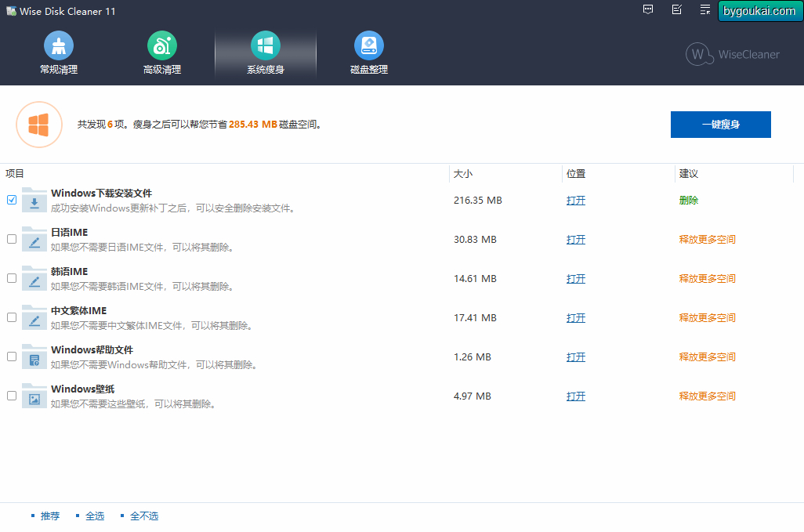The width and height of the screenshot is (804, 532).
Task: Click the 216.35 MB size value
Action: 477,201
